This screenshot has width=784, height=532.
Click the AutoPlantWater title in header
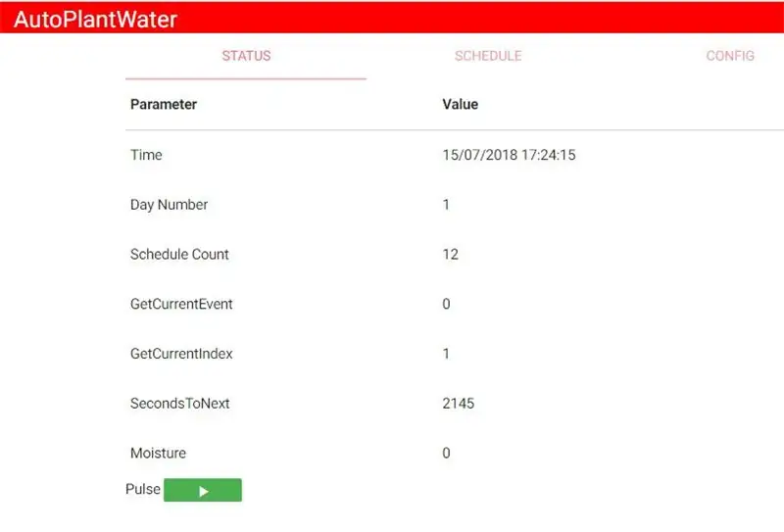96,18
